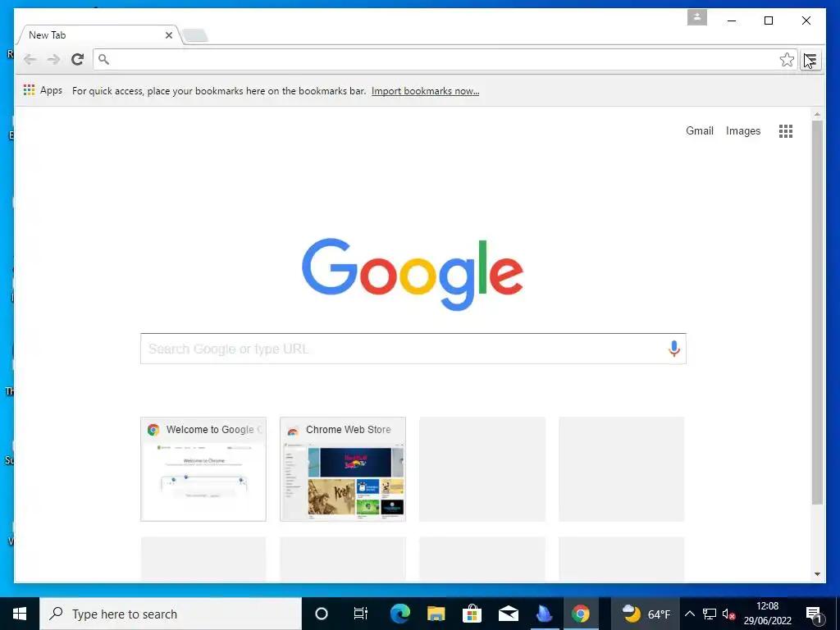The image size is (840, 630).
Task: Open the Chrome Web Store thumbnail
Action: tap(343, 468)
